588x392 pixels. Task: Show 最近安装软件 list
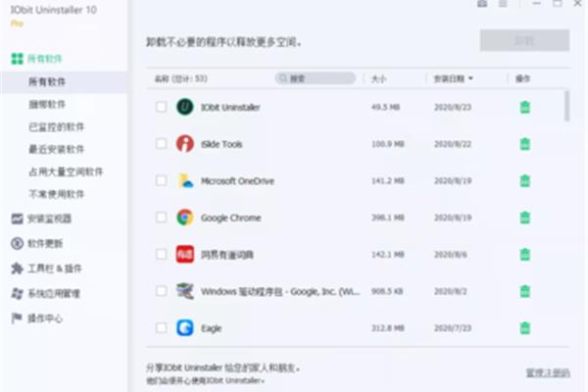point(56,149)
